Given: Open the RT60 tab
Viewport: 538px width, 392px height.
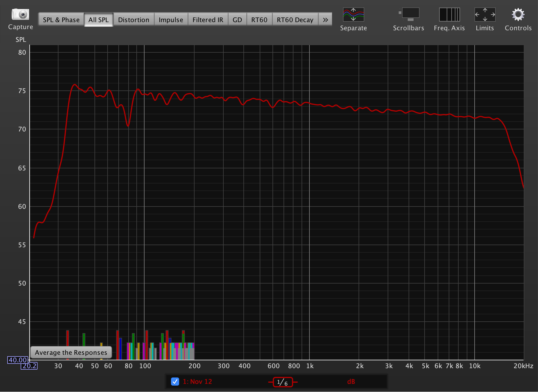Looking at the screenshot, I should pos(259,19).
